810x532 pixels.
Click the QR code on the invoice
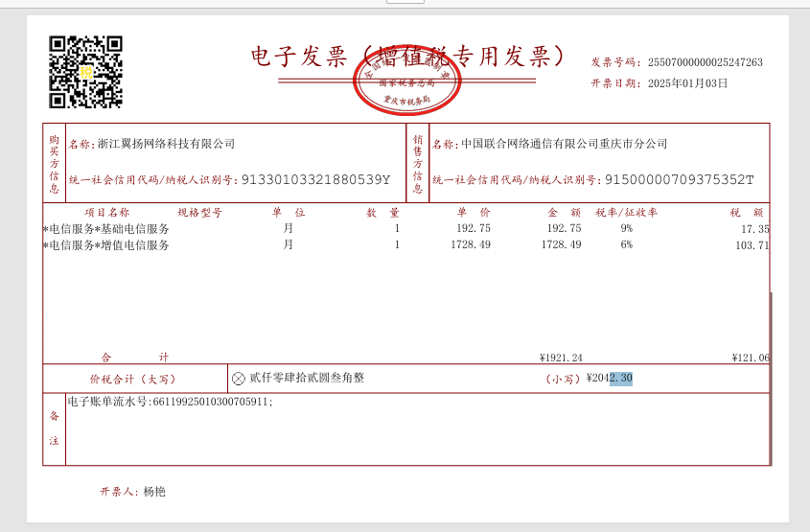(85, 72)
